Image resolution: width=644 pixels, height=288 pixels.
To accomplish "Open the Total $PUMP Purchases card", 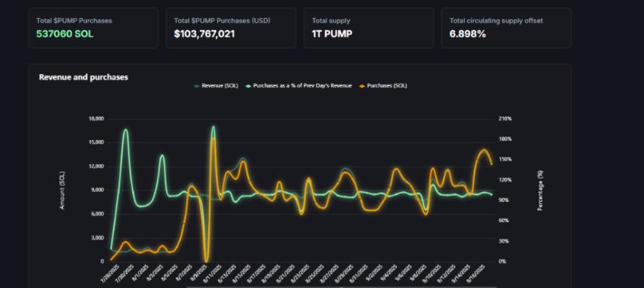I will (x=94, y=28).
